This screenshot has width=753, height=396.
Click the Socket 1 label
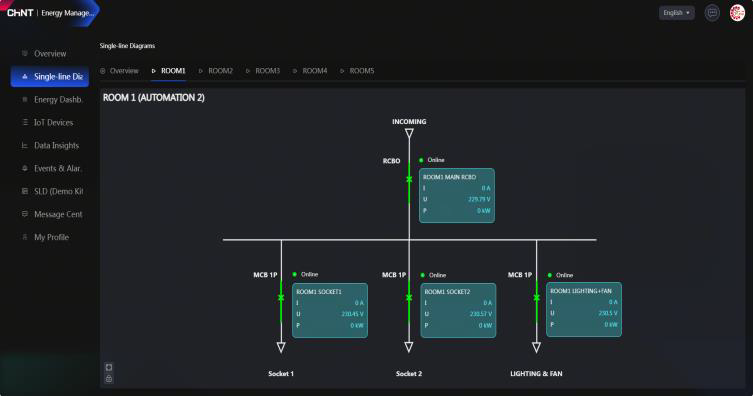[x=281, y=373]
